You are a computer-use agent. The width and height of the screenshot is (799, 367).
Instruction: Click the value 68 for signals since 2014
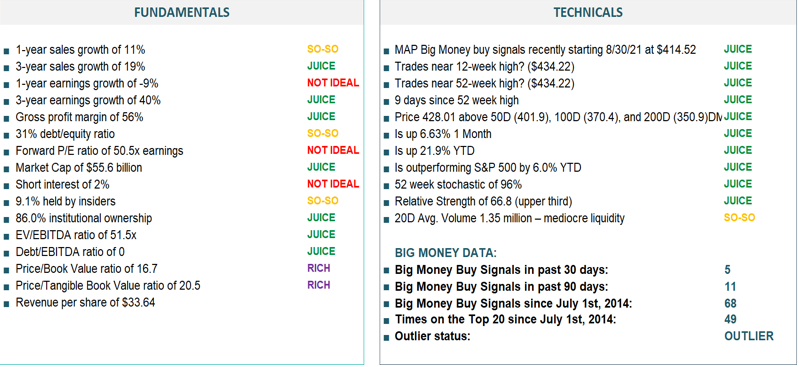(730, 303)
